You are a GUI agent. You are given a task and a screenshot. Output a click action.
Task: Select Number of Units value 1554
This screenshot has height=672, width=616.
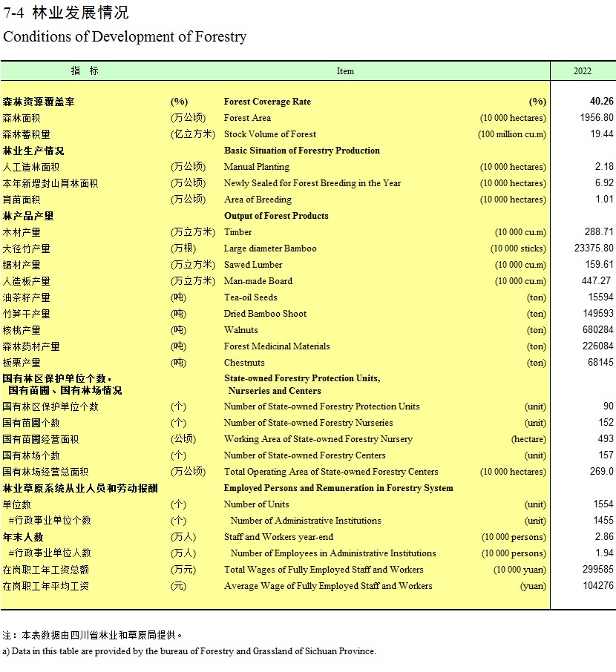[603, 504]
